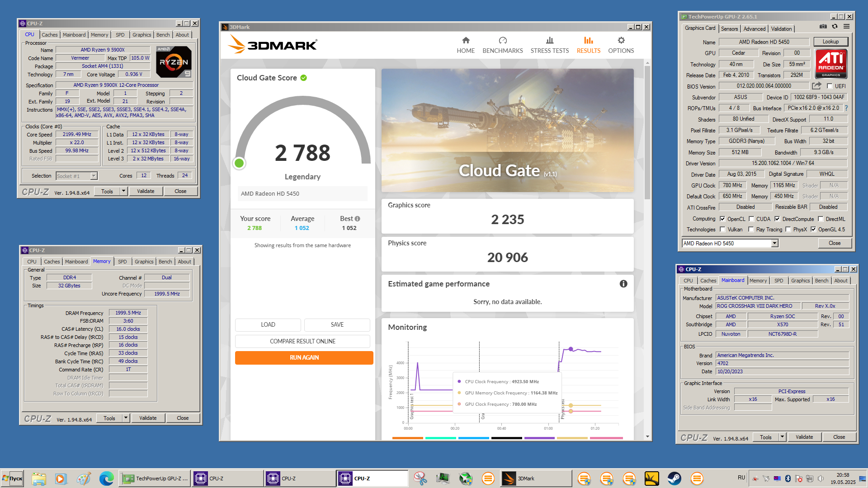Click the 3DMark vertical scrollbar thumb
Viewport: 868px width, 488px height.
647,132
